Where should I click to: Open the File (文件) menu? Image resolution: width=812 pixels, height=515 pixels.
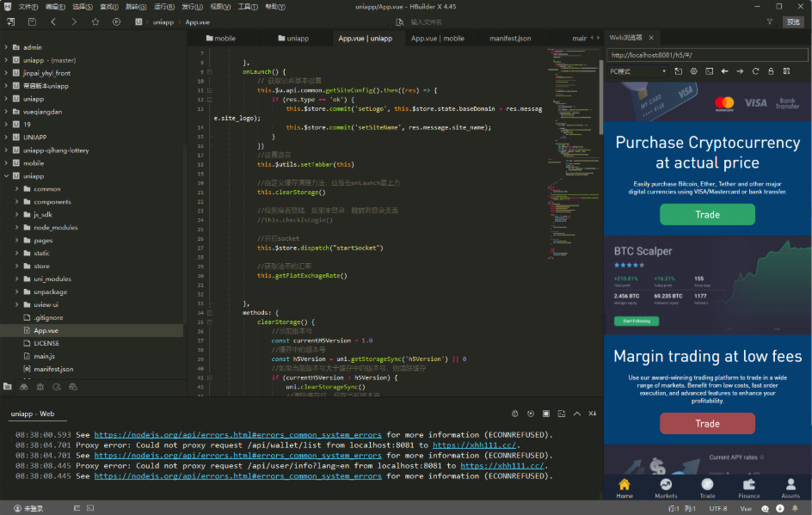[28, 7]
